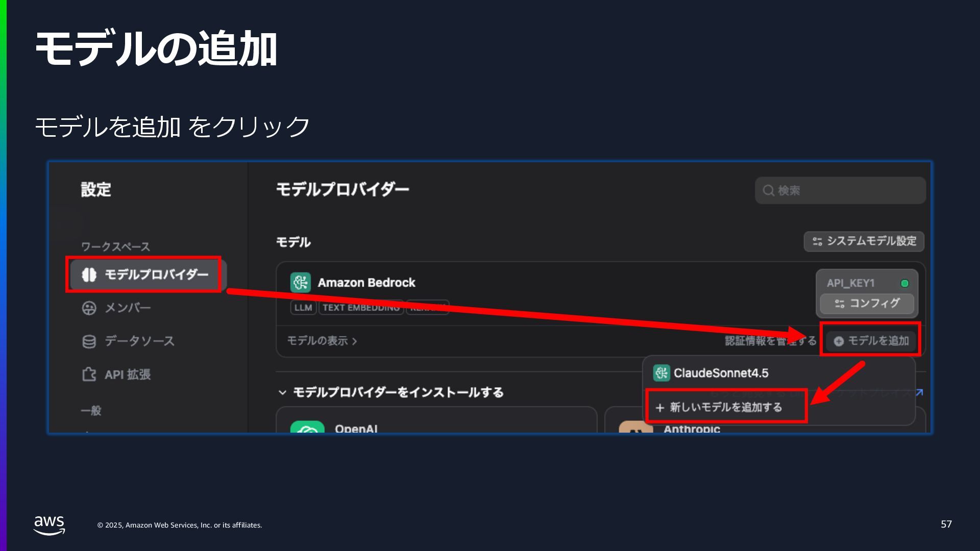Click the コンフィグ button
980x551 pixels.
(866, 304)
